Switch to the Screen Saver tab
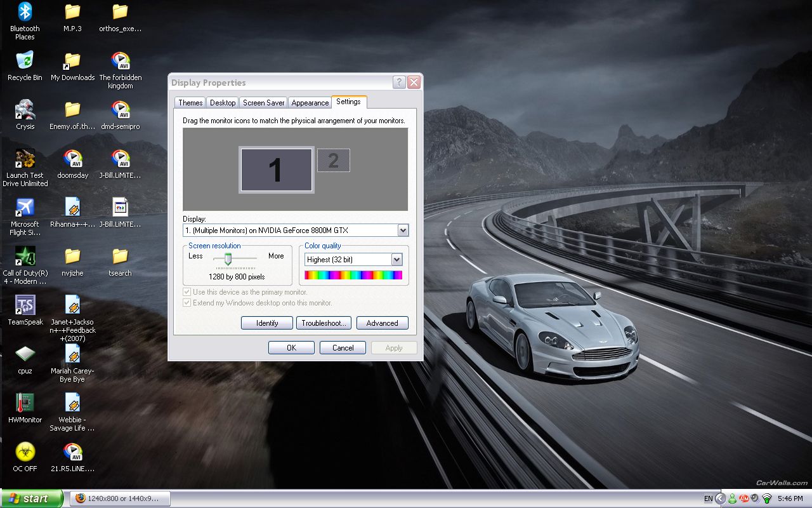Viewport: 812px width, 508px height. [263, 102]
